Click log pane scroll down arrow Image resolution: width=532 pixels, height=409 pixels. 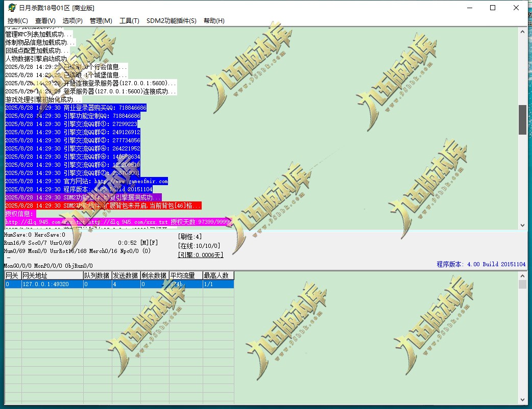coord(522,225)
